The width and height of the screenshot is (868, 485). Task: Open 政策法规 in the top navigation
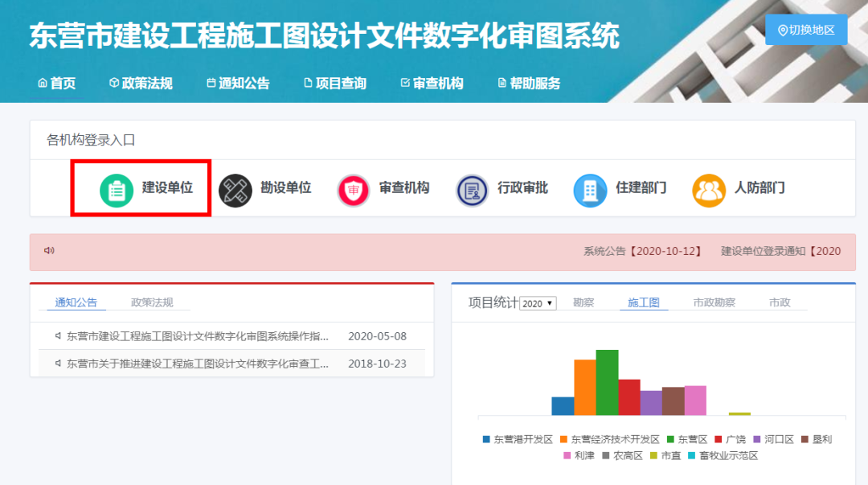click(x=141, y=83)
